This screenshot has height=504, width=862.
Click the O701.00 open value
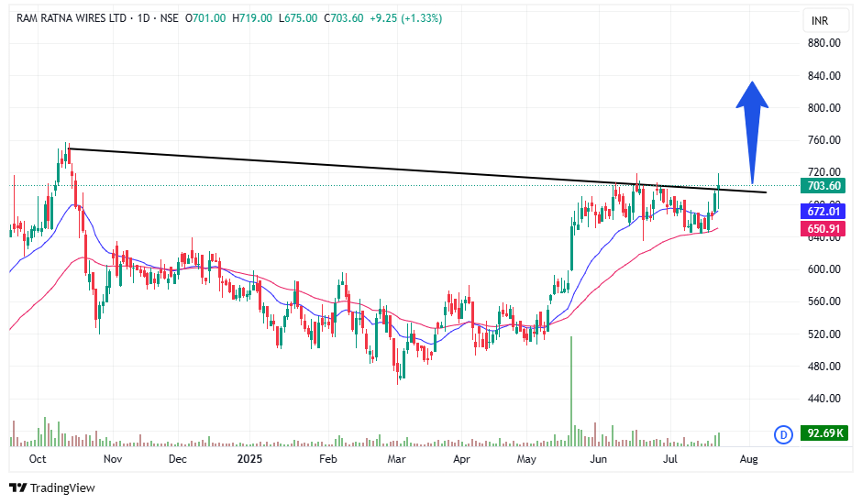point(205,18)
